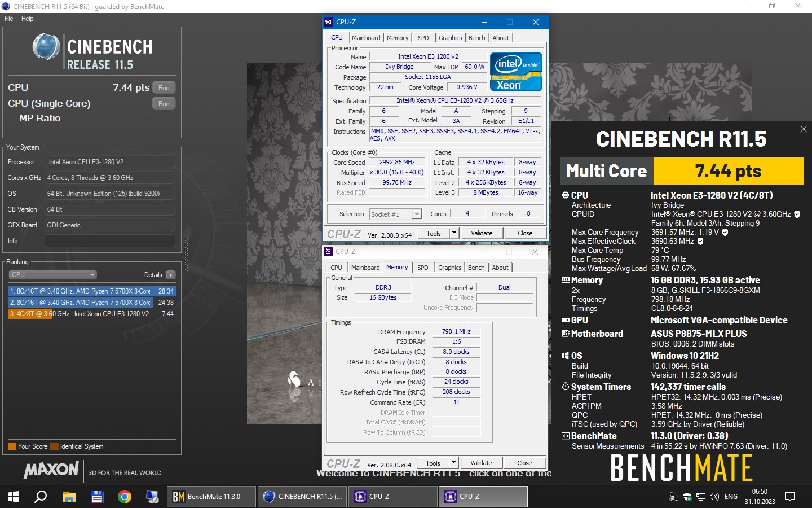
Task: Click the computer utility icon in taskbar
Action: coord(152,497)
